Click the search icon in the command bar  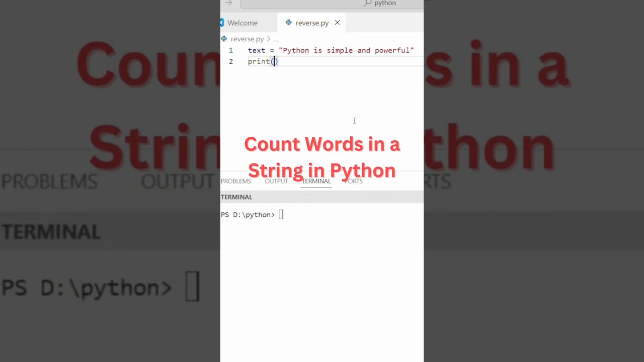coord(368,3)
